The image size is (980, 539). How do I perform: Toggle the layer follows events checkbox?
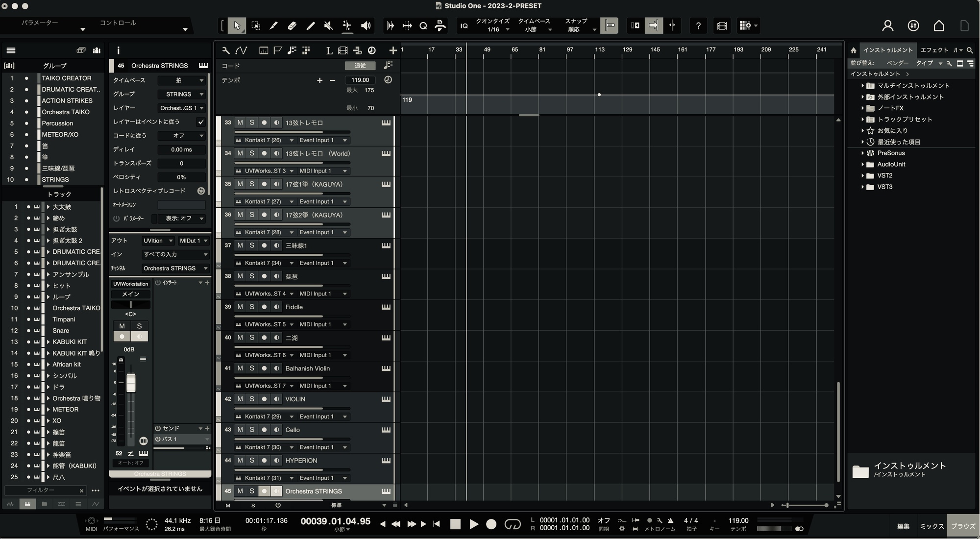200,122
